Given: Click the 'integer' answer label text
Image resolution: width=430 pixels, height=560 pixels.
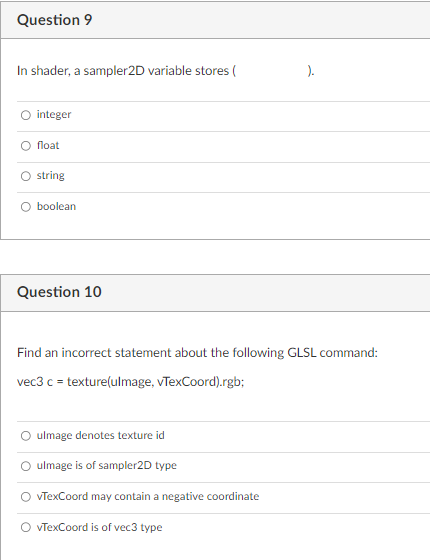Looking at the screenshot, I should tap(54, 115).
